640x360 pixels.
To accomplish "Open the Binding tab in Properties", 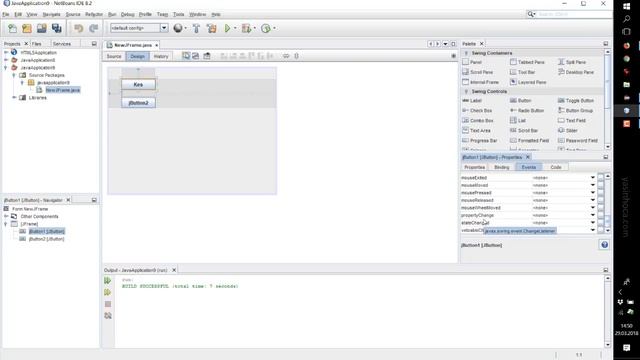I will (x=502, y=167).
